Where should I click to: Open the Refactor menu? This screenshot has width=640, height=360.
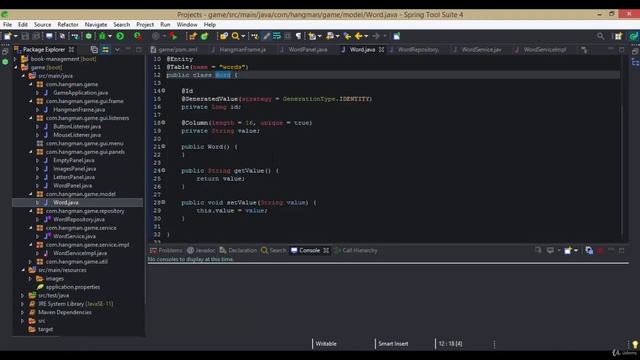tap(68, 24)
